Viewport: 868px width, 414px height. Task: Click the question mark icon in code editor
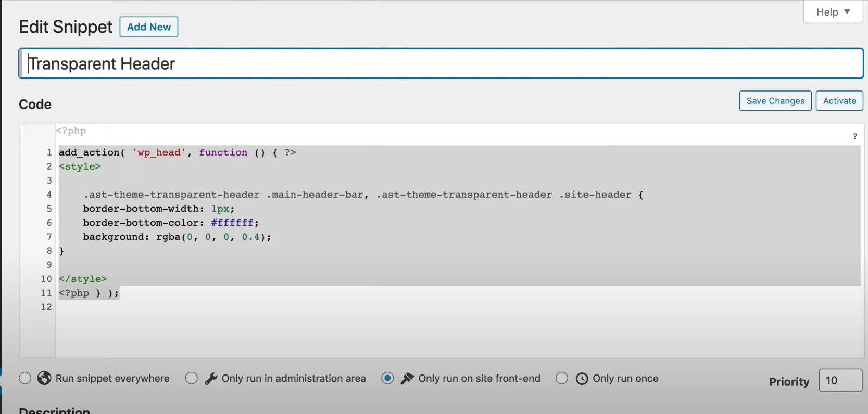854,136
